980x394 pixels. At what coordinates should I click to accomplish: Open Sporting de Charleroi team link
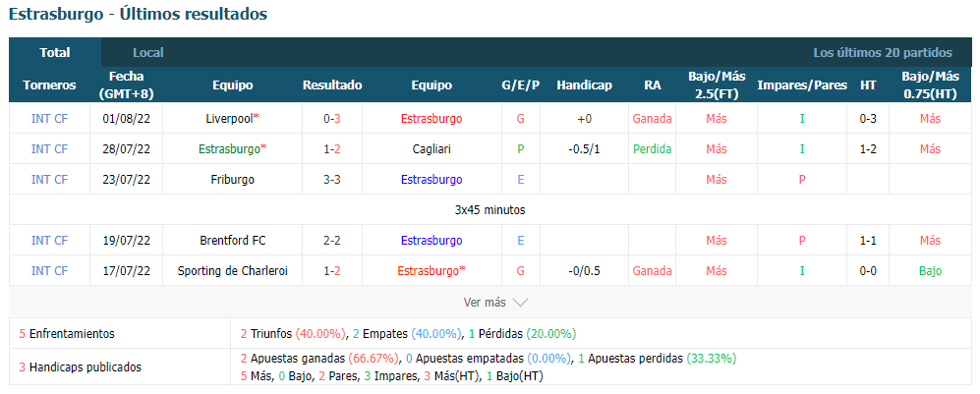point(233,271)
